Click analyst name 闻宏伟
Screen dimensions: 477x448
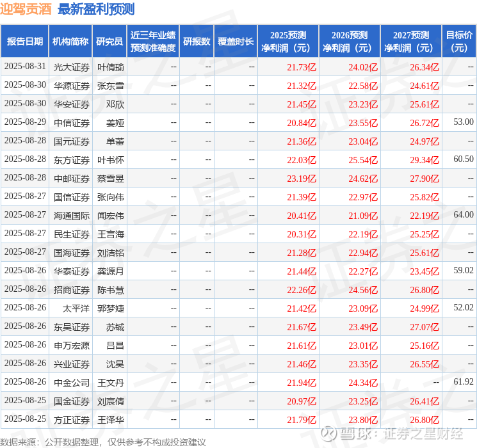click(111, 216)
